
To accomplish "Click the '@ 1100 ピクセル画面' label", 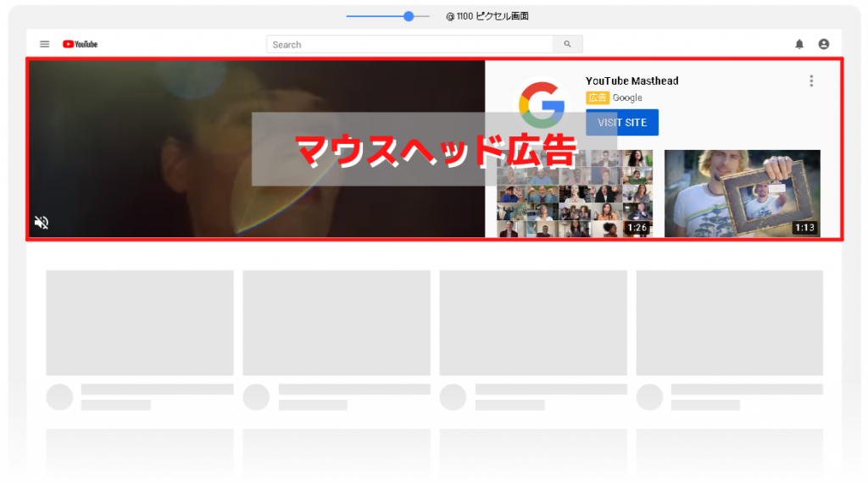I will tap(487, 16).
